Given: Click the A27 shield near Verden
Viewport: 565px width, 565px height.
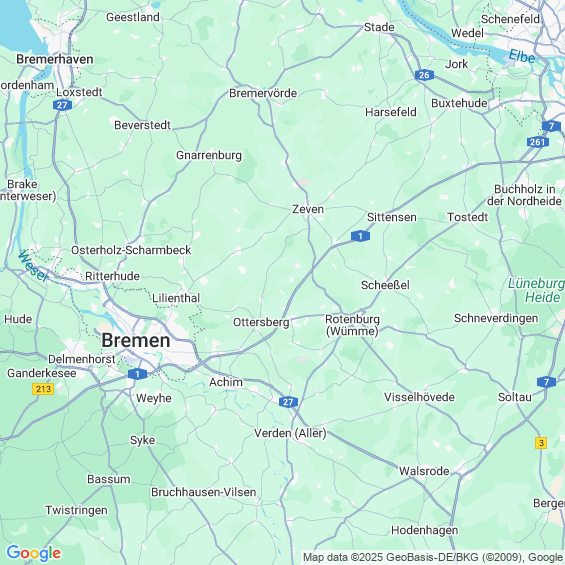Looking at the screenshot, I should [288, 402].
